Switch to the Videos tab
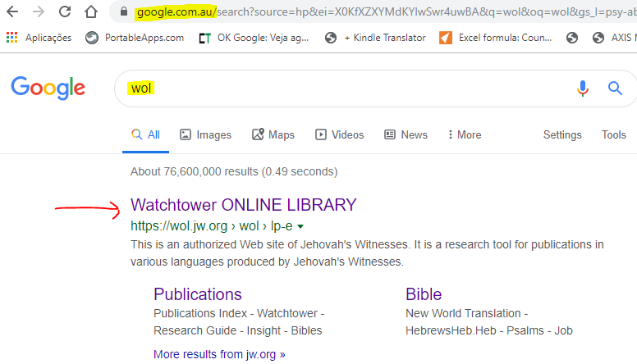The width and height of the screenshot is (637, 364). [x=340, y=134]
